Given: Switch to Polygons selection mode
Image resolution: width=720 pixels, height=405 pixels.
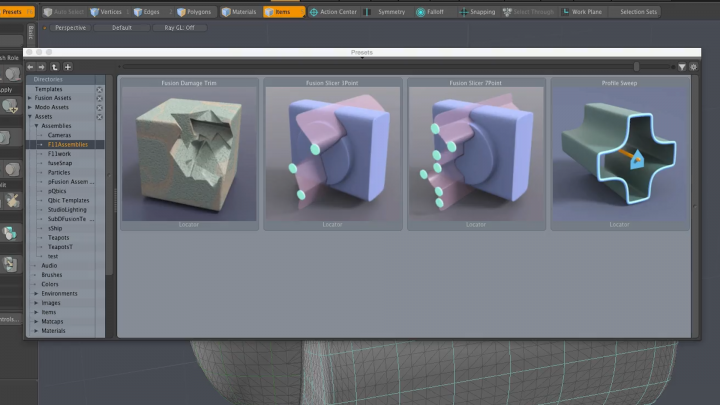Looking at the screenshot, I should [x=193, y=11].
